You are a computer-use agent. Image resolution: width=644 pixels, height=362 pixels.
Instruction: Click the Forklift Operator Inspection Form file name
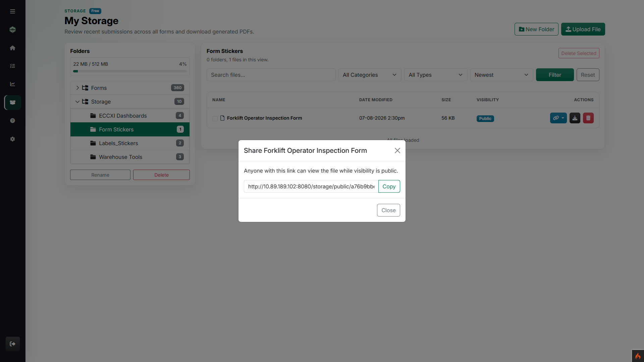click(x=264, y=118)
